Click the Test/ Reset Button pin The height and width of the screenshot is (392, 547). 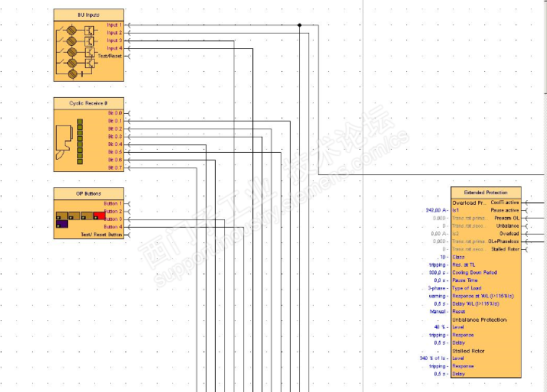[127, 235]
